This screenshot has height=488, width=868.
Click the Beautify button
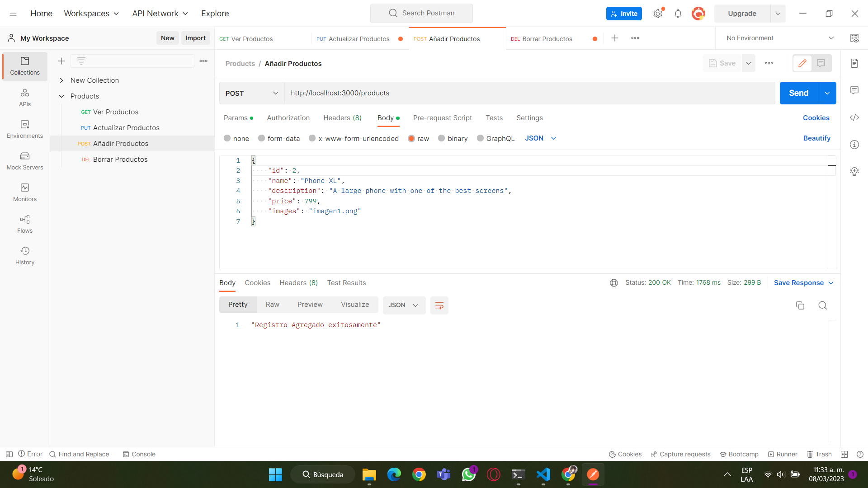point(816,138)
